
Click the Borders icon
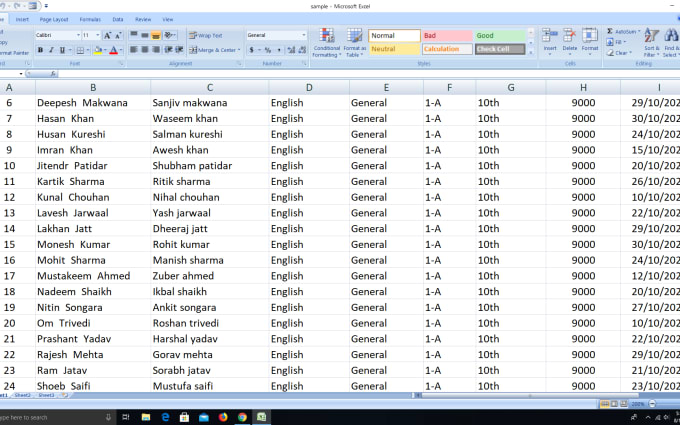(80, 50)
